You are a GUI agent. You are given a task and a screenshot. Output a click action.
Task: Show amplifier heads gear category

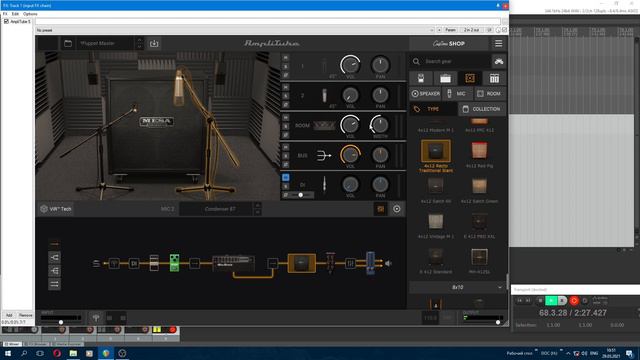pyautogui.click(x=445, y=78)
